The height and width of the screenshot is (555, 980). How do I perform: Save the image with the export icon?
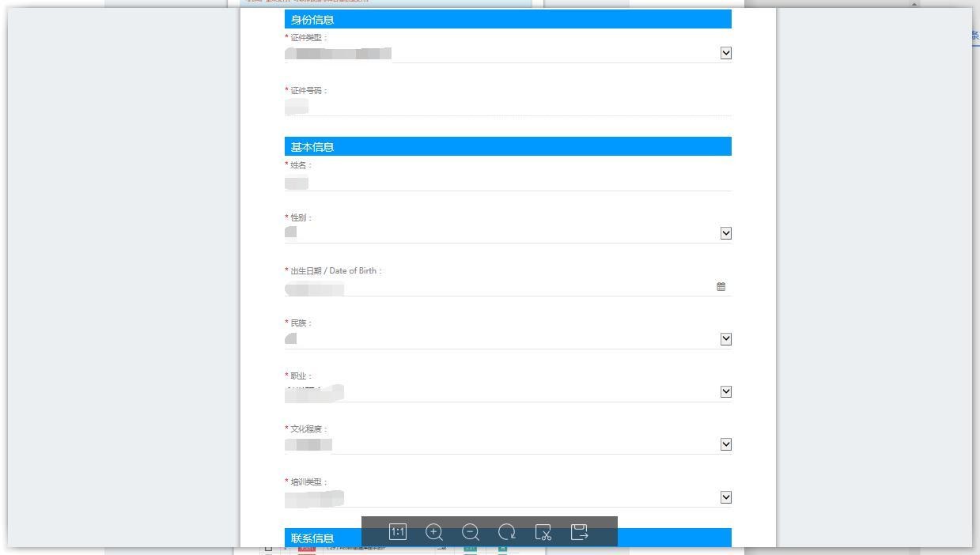[x=580, y=532]
